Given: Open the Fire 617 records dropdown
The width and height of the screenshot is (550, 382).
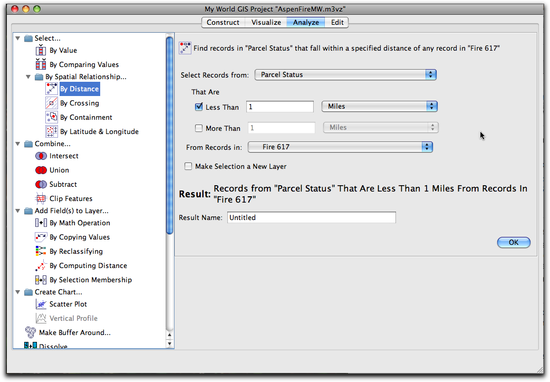Looking at the screenshot, I should coord(340,147).
